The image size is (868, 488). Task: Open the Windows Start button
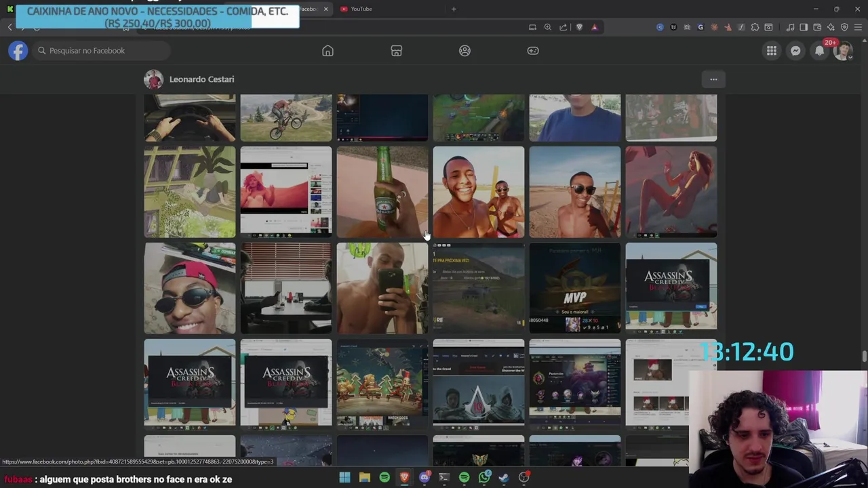point(344,477)
